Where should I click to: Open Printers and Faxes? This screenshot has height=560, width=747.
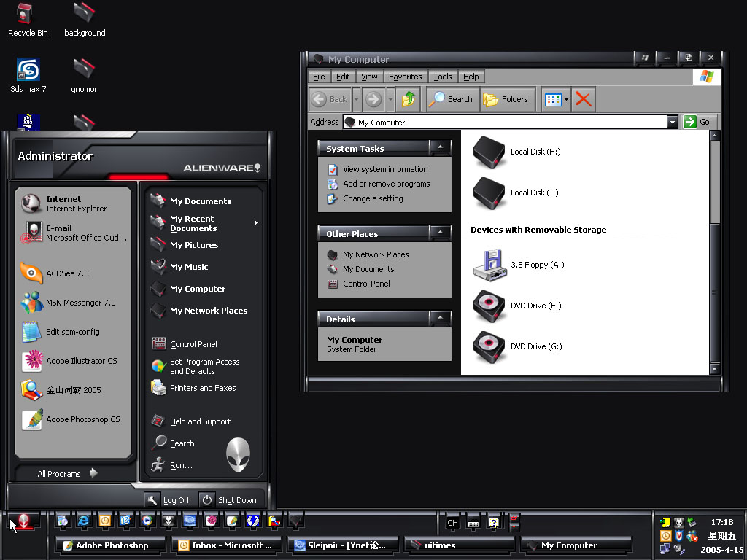point(204,388)
